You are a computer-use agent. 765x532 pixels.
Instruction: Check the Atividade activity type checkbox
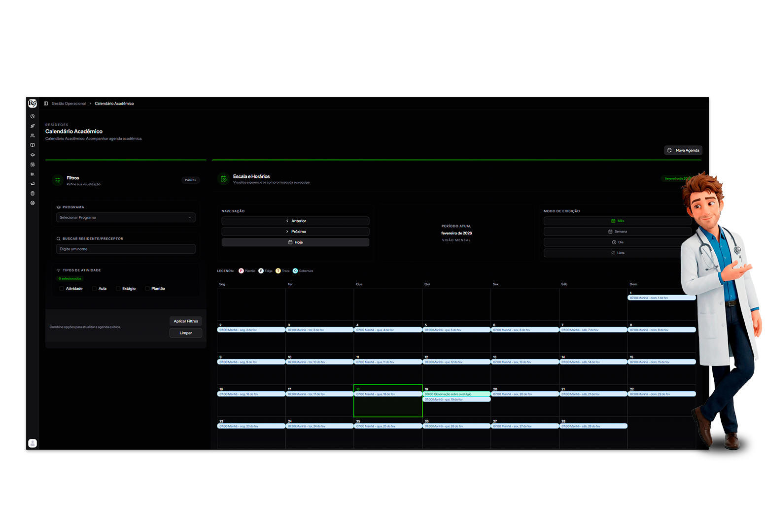point(62,289)
